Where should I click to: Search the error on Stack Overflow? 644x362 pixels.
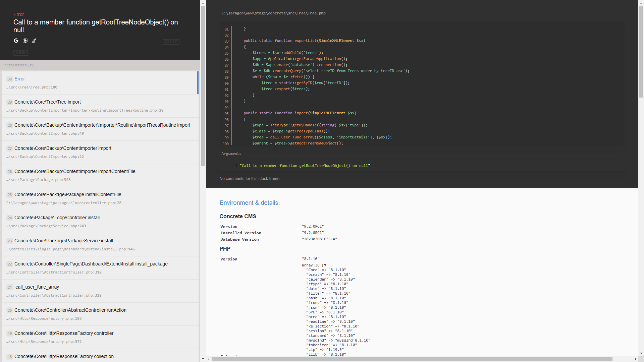(34, 41)
